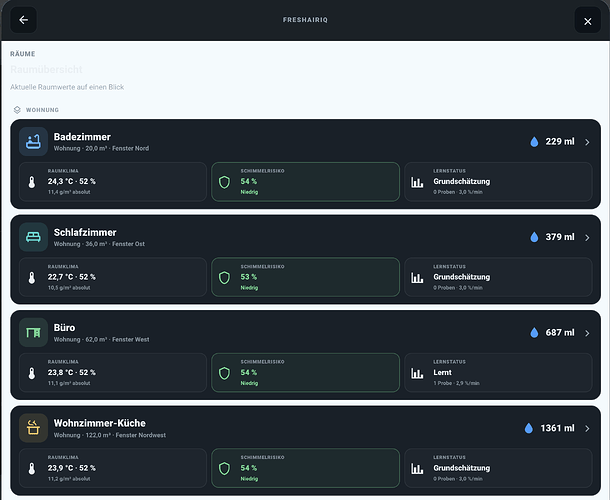Click the 1361 ml moisture value
610x500 pixels.
coord(557,428)
